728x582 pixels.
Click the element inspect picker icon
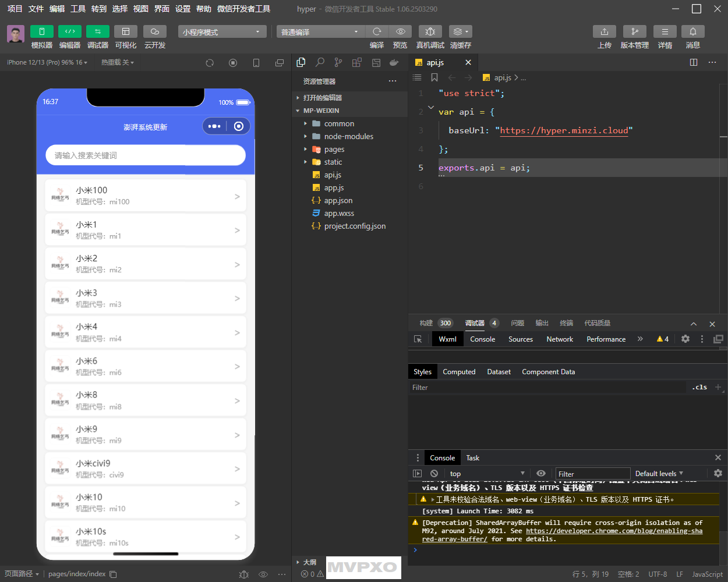tap(418, 339)
